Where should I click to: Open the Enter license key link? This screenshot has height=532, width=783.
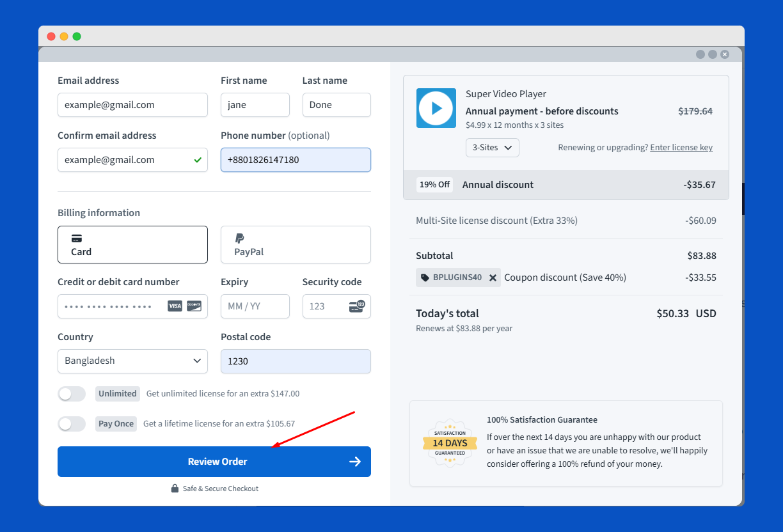click(x=681, y=147)
